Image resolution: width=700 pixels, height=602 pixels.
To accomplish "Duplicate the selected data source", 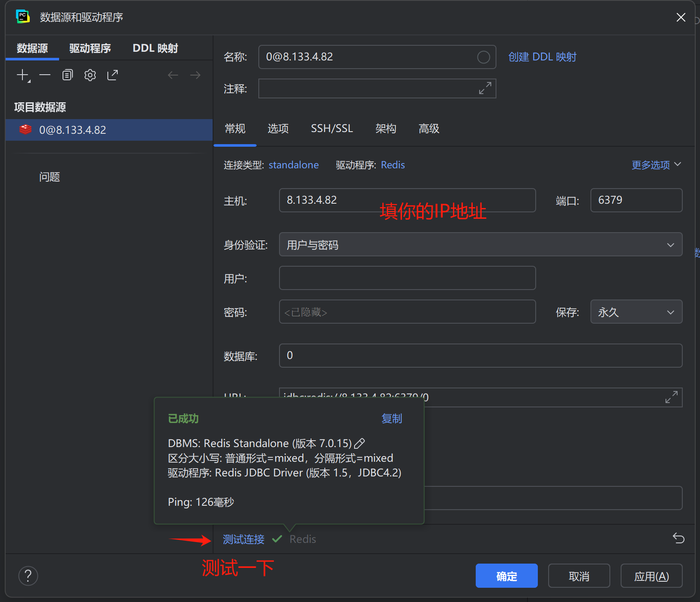I will pos(68,75).
